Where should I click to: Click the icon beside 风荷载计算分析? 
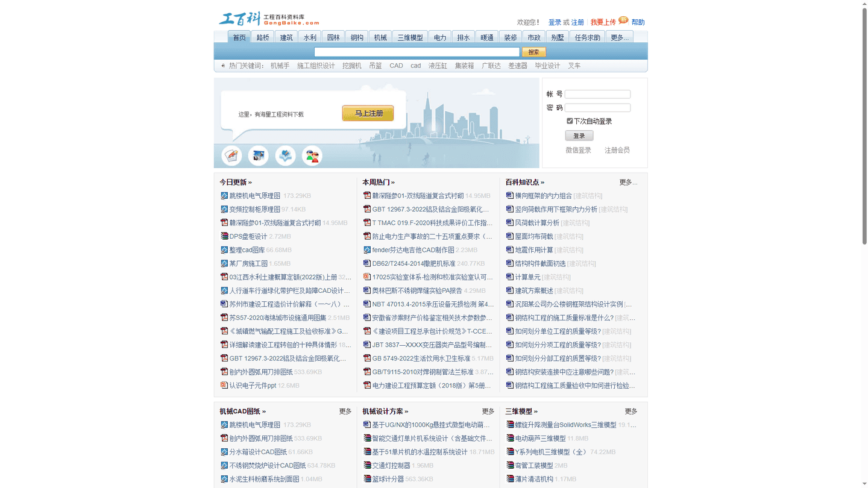click(x=510, y=223)
